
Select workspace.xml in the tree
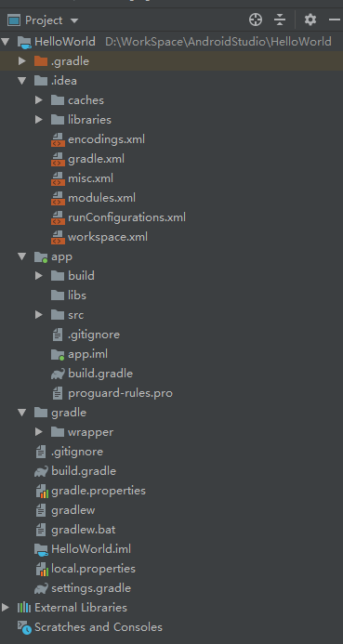click(x=108, y=237)
